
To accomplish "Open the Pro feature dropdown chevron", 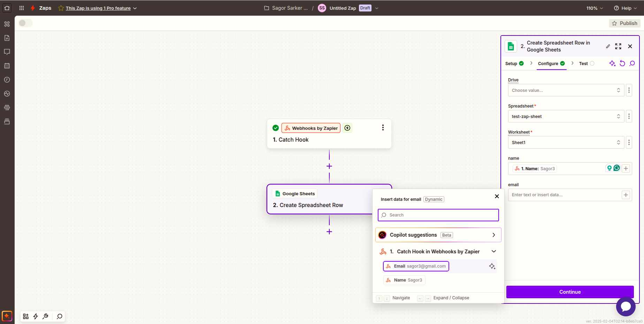I will pyautogui.click(x=135, y=8).
